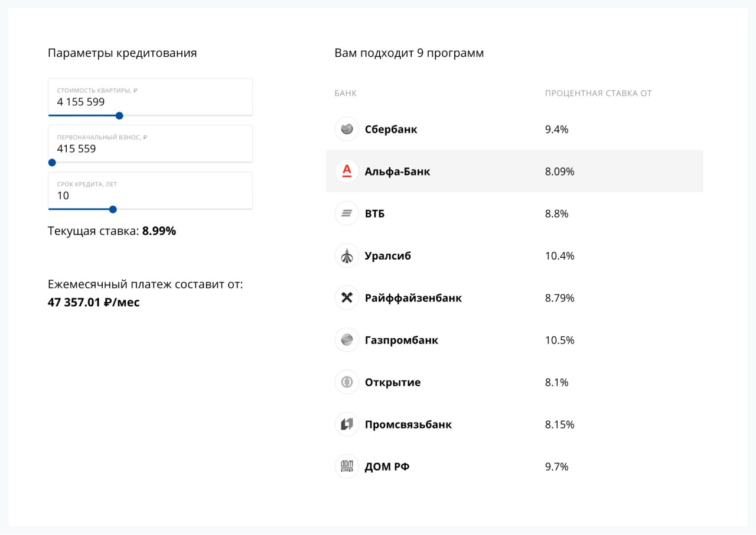Screen dimensions: 756x535
Task: Click the Gazprombank logo icon
Action: [347, 340]
